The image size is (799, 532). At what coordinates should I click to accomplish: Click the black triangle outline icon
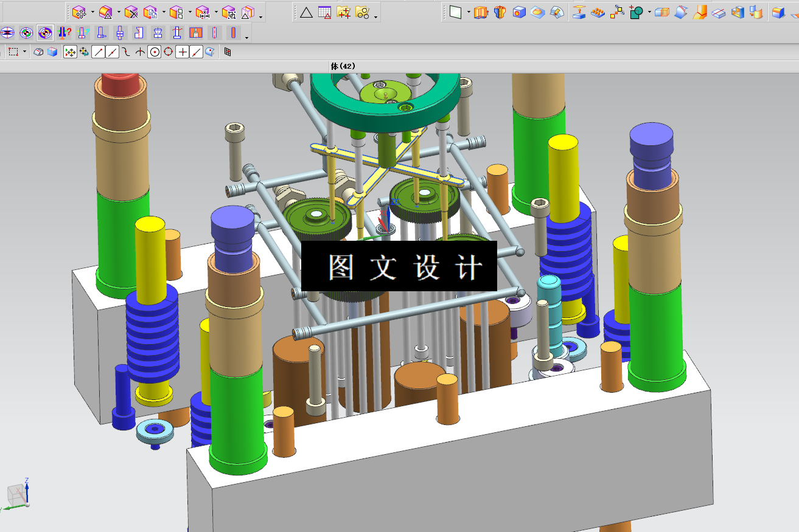[x=306, y=12]
